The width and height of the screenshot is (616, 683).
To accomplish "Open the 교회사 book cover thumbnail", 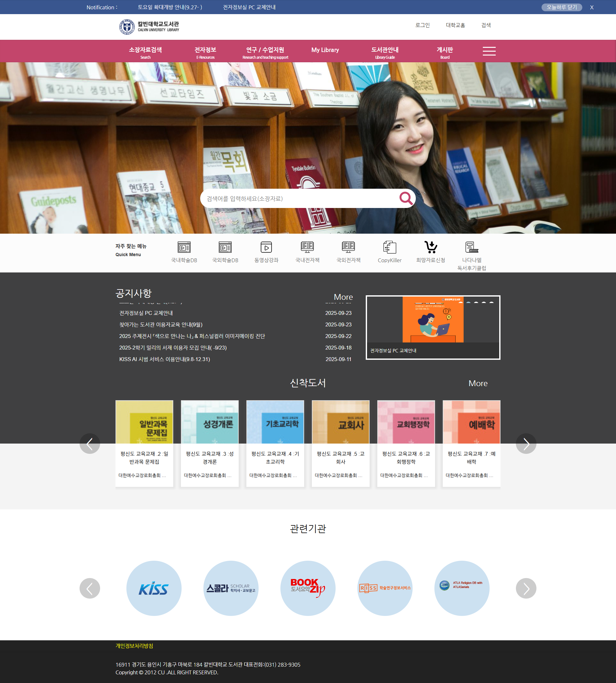I will click(340, 422).
